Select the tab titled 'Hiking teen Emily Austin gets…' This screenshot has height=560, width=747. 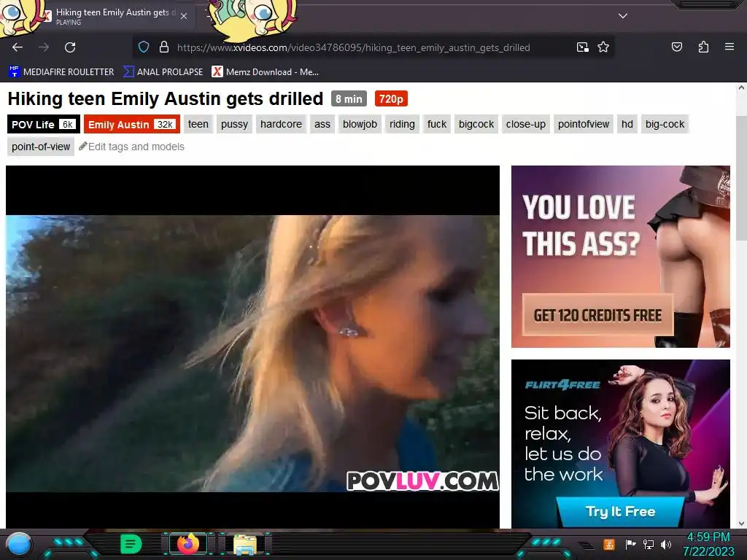click(x=116, y=16)
